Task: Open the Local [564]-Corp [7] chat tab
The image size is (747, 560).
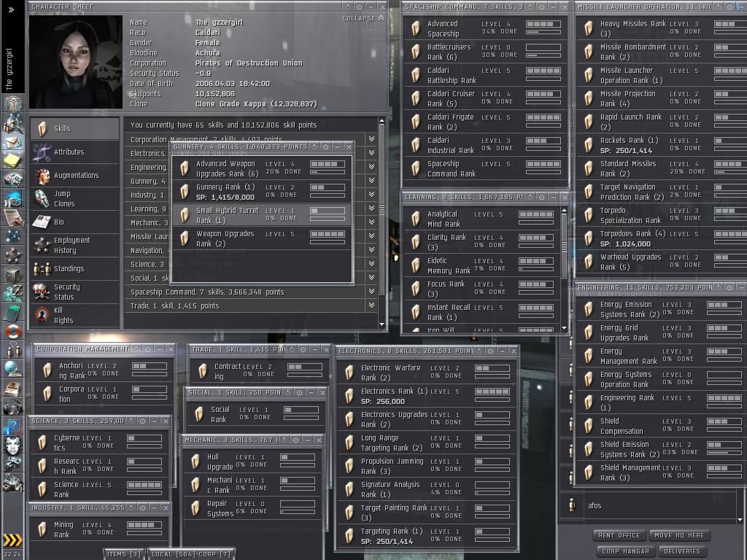Action: pyautogui.click(x=191, y=554)
